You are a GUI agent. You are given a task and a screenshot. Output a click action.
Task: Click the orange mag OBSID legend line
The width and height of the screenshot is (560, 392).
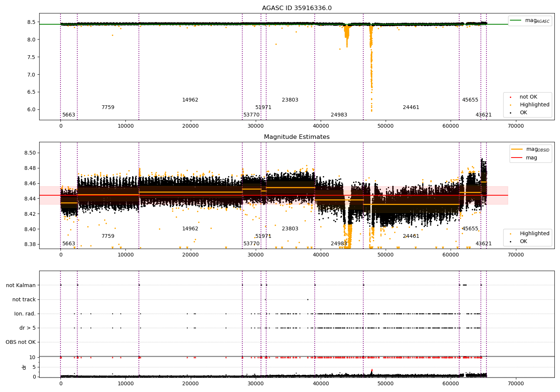(x=517, y=149)
